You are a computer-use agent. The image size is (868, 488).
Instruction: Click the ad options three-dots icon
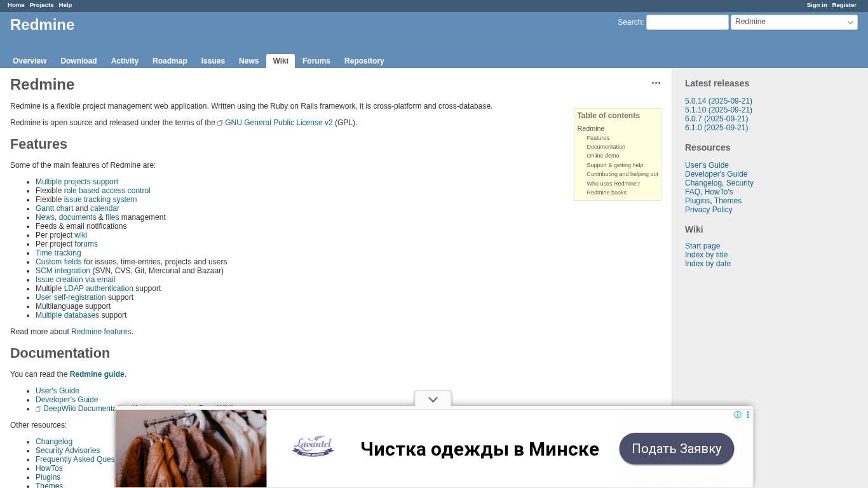[x=748, y=415]
